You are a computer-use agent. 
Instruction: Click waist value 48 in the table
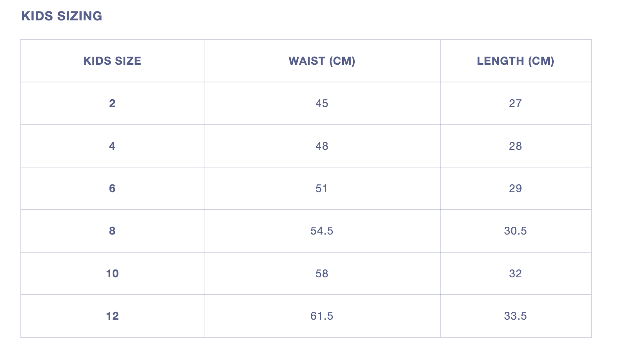pos(322,146)
